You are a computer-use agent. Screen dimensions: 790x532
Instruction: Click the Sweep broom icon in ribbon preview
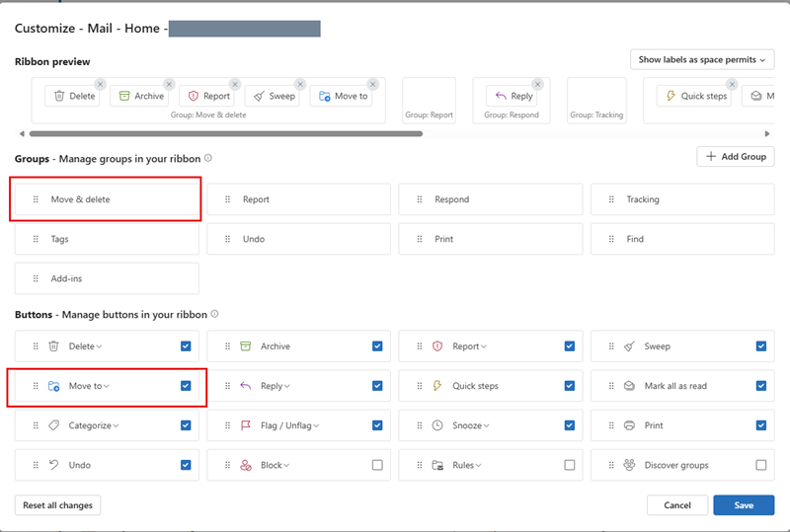tap(259, 96)
